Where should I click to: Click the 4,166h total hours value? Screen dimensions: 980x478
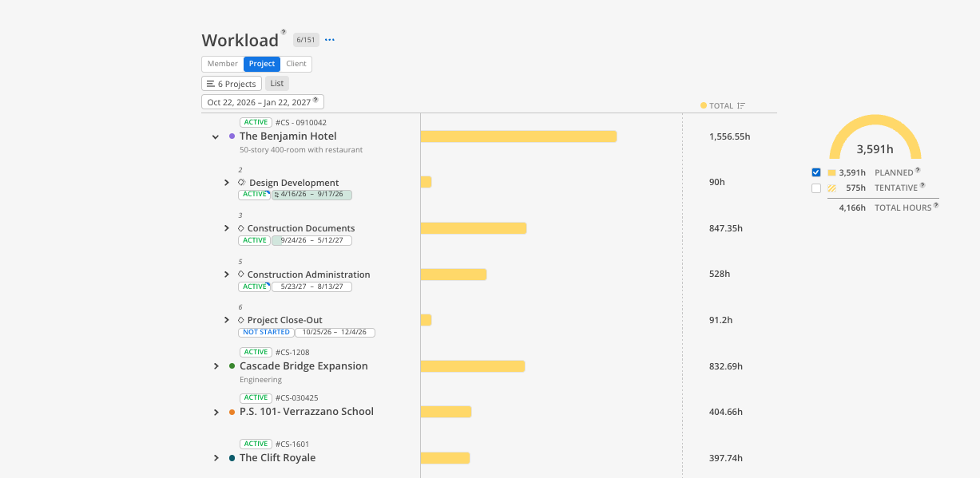[x=852, y=207]
